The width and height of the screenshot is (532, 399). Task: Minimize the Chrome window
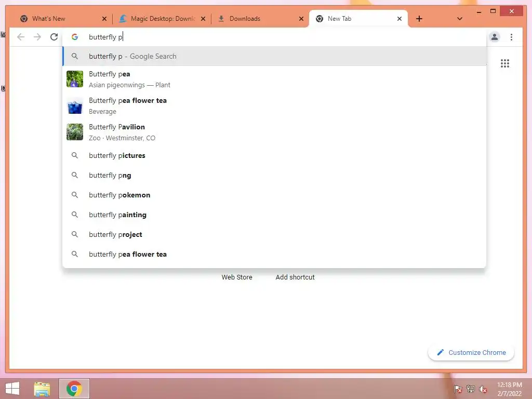click(x=478, y=11)
